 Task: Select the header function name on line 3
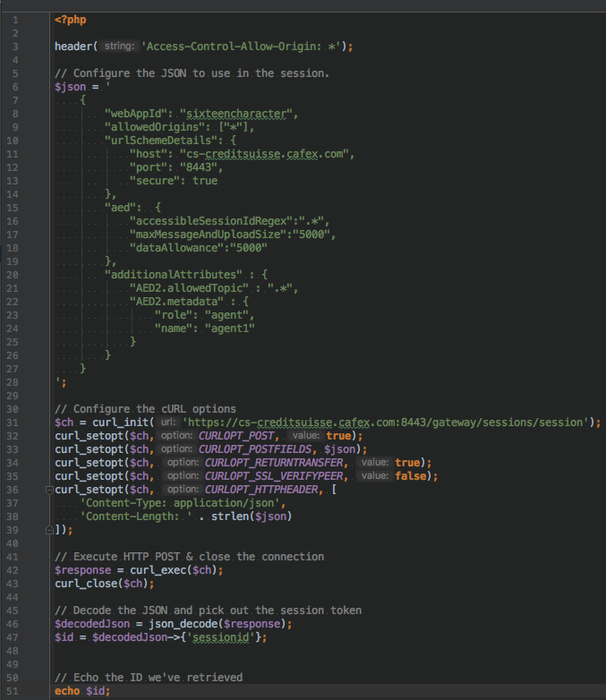pyautogui.click(x=73, y=47)
